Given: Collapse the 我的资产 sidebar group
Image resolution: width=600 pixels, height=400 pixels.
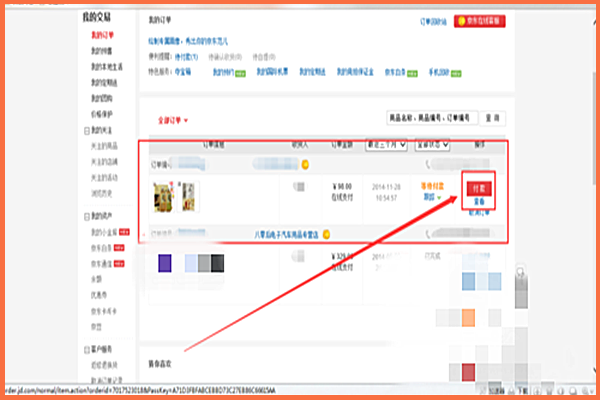Looking at the screenshot, I should pos(87,217).
